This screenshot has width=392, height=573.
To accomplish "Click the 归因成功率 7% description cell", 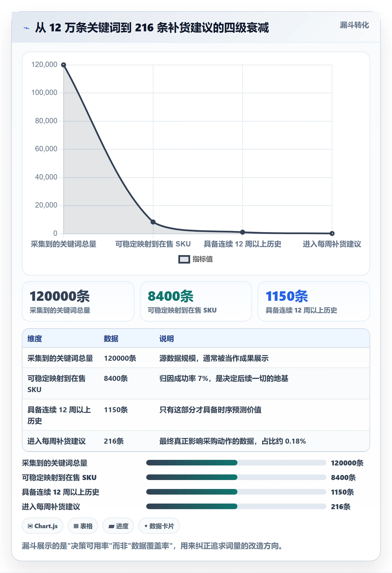I will (x=224, y=378).
